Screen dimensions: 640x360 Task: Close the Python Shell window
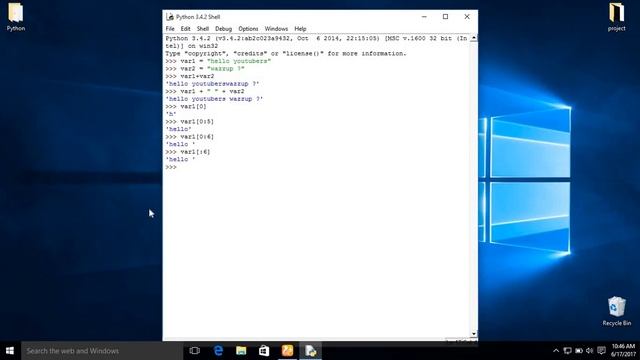click(467, 17)
